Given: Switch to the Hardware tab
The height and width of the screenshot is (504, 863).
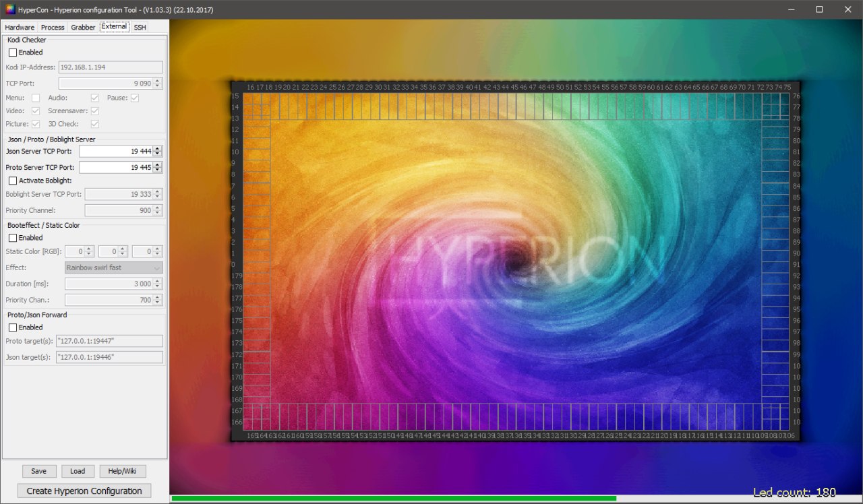Looking at the screenshot, I should [20, 28].
